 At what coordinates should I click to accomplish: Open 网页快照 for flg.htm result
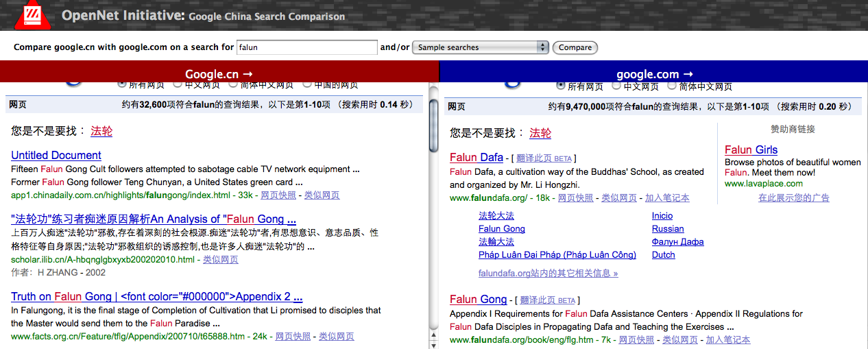click(637, 340)
